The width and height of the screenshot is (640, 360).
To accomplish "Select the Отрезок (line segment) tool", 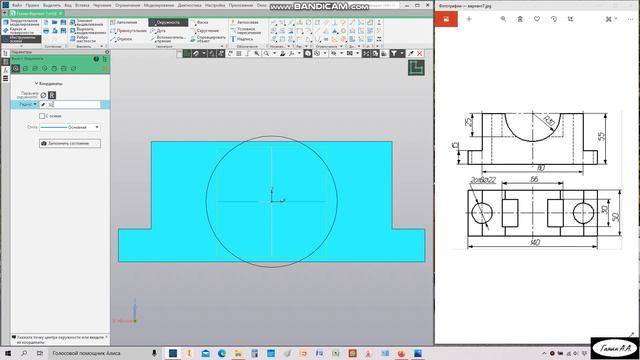I will (x=121, y=39).
